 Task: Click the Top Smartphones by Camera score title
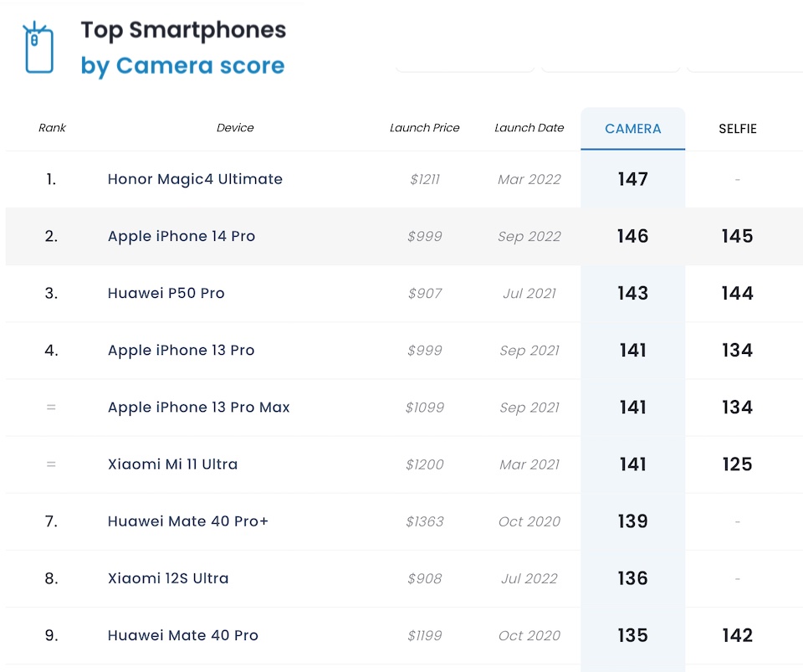(x=183, y=48)
